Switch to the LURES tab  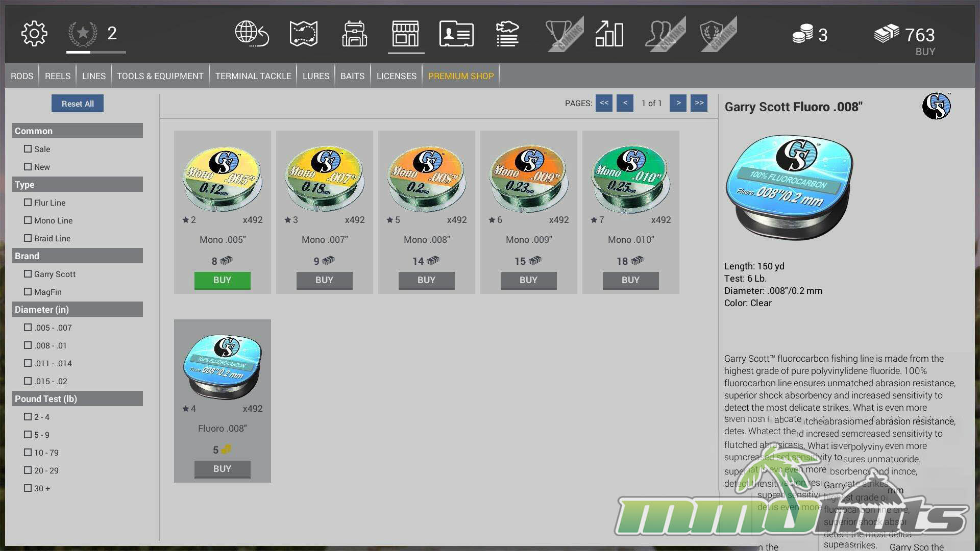[315, 76]
